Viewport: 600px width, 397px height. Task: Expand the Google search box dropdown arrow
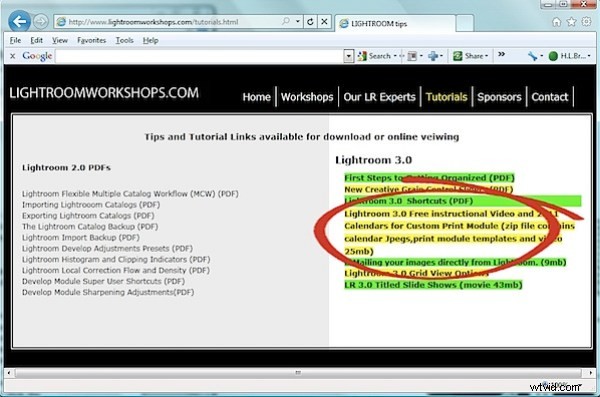349,56
